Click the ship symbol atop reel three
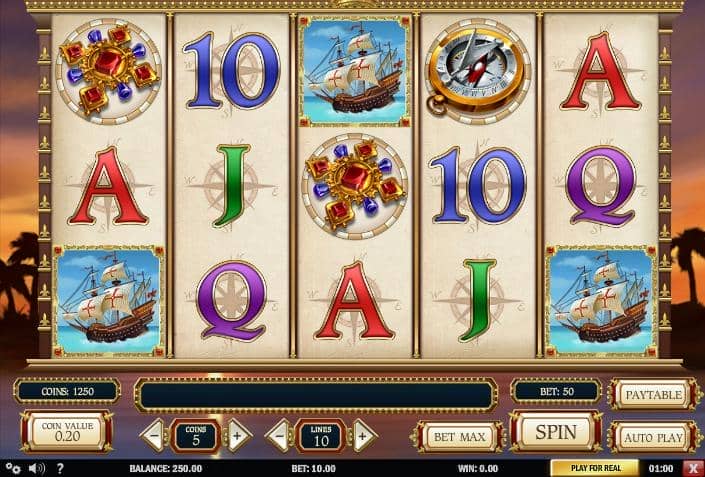The width and height of the screenshot is (705, 477). (354, 71)
